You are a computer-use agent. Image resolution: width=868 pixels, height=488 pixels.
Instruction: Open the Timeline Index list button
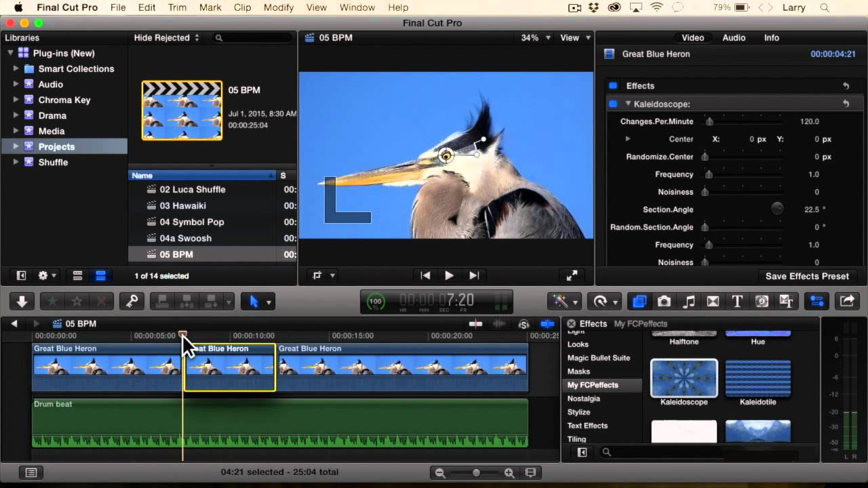pyautogui.click(x=31, y=472)
